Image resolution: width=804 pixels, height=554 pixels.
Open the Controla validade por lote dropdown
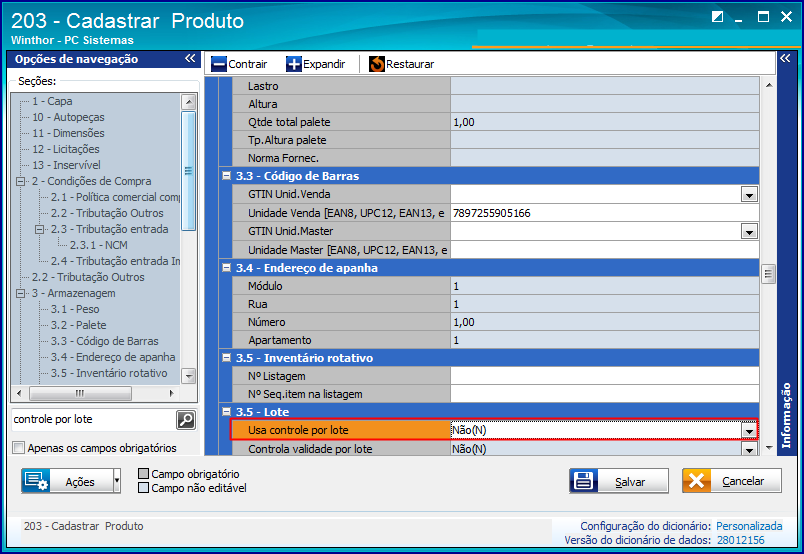[x=749, y=449]
